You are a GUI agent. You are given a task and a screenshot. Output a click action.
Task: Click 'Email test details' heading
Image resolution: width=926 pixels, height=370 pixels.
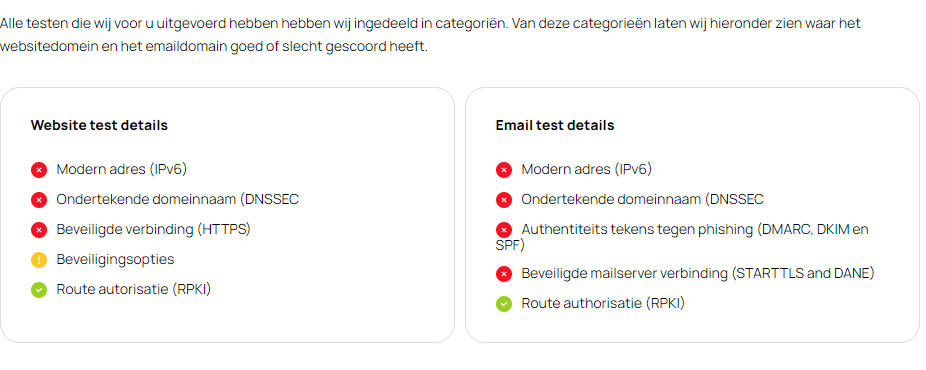pyautogui.click(x=555, y=126)
